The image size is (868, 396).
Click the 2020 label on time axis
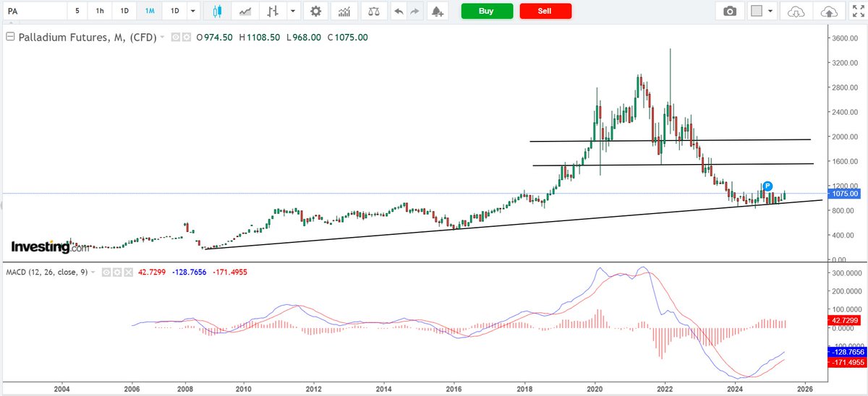(x=595, y=388)
